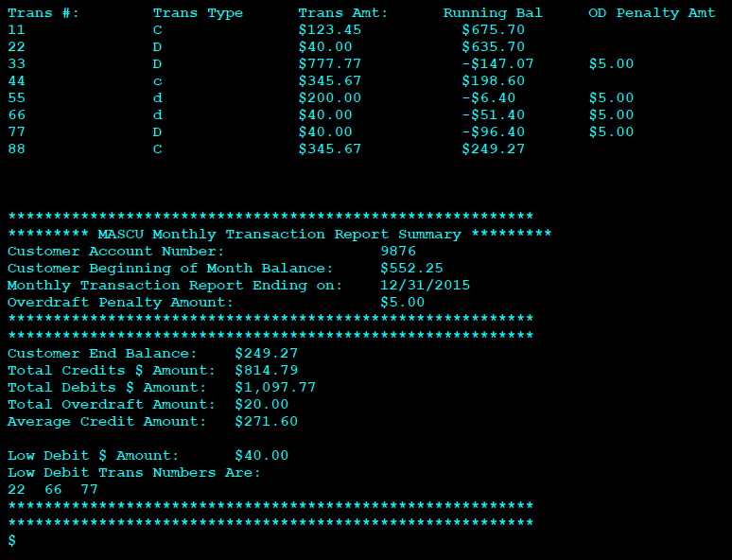The image size is (732, 560).
Task: Click transaction number 44
Action: coord(16,81)
